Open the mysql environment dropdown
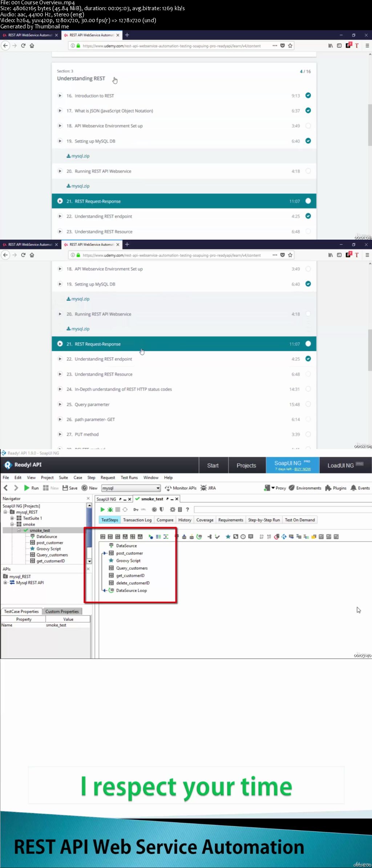 158,488
